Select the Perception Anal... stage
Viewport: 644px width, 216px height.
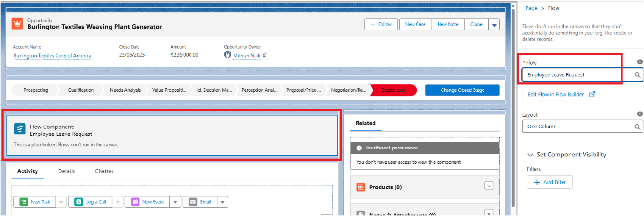click(x=260, y=90)
